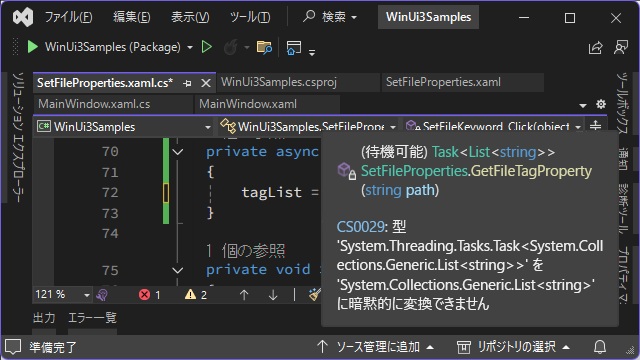640x360 pixels.
Task: Open the 検索 search box
Action: (330, 17)
